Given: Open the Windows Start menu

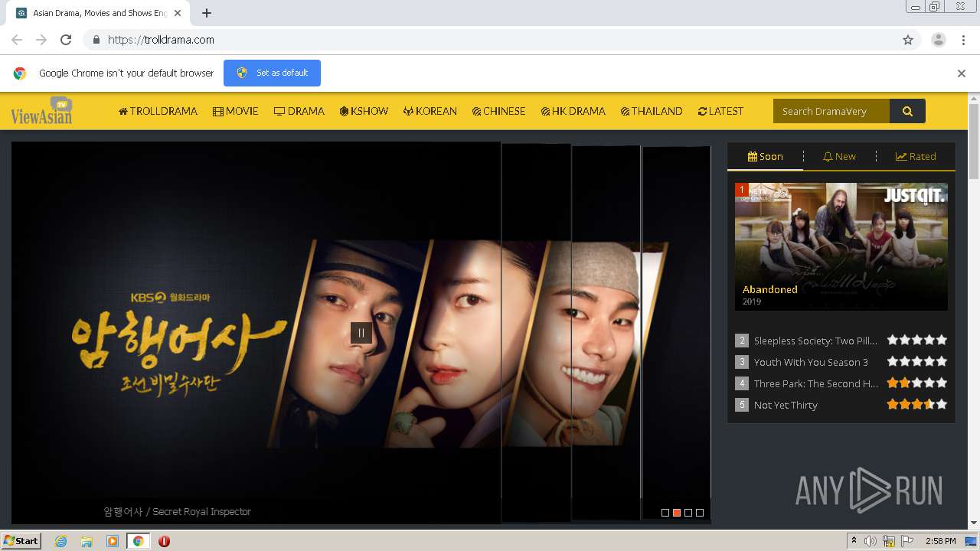Looking at the screenshot, I should 21,541.
